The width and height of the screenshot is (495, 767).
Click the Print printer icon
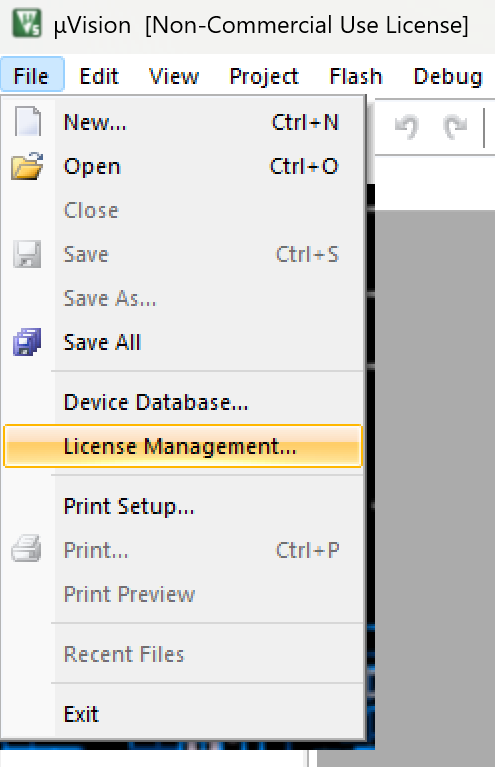point(26,548)
